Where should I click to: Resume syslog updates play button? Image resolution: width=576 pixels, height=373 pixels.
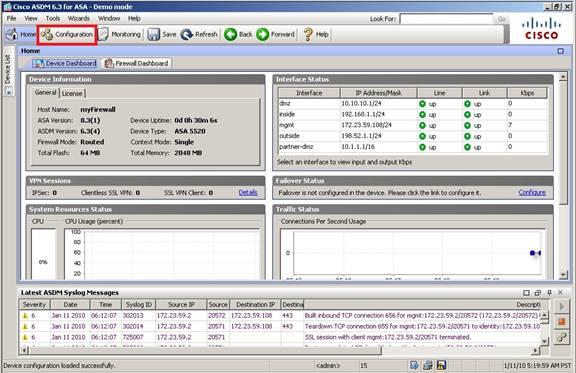coord(562,306)
